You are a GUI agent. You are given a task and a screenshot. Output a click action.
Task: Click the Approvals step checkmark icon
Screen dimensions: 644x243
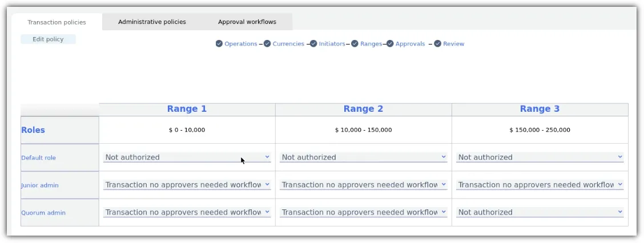point(390,43)
